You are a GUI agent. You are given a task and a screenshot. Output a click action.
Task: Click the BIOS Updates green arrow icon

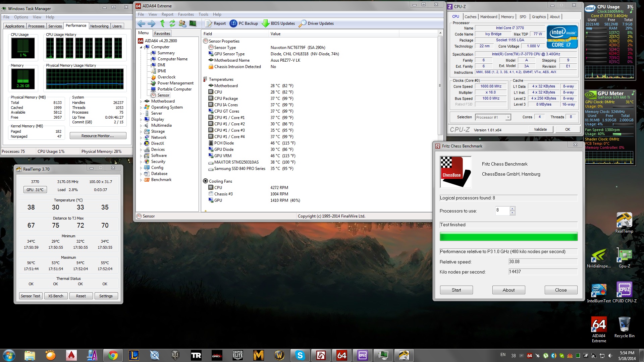click(x=265, y=23)
